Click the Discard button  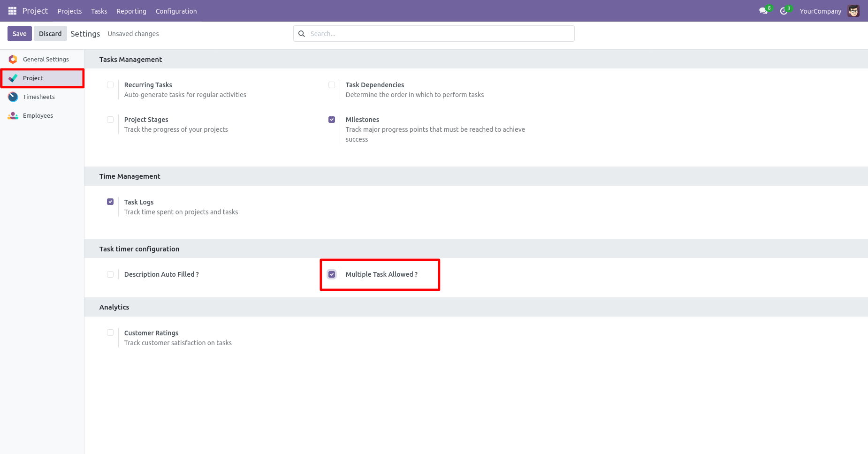50,34
